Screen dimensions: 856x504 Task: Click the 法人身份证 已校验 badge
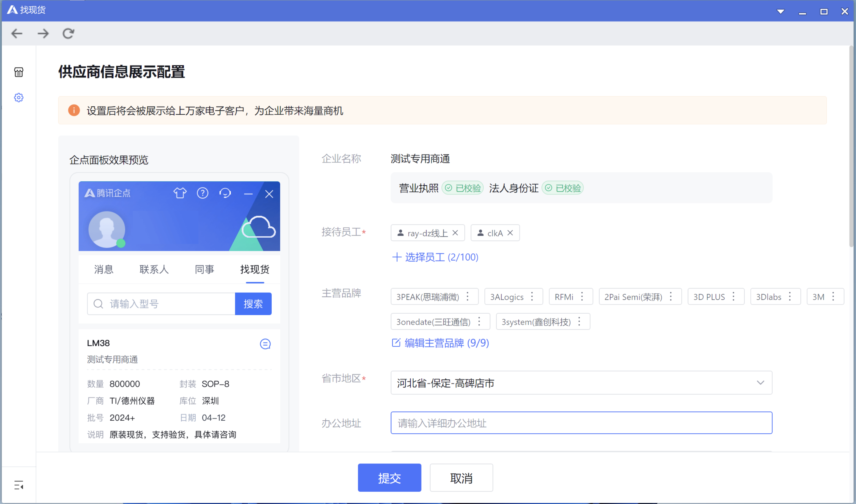click(562, 188)
